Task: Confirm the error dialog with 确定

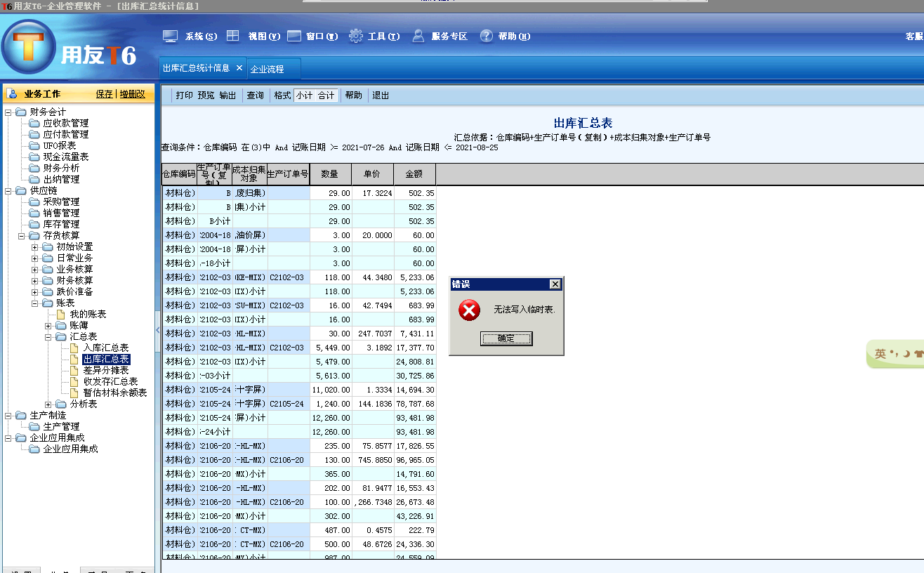Action: pos(506,338)
